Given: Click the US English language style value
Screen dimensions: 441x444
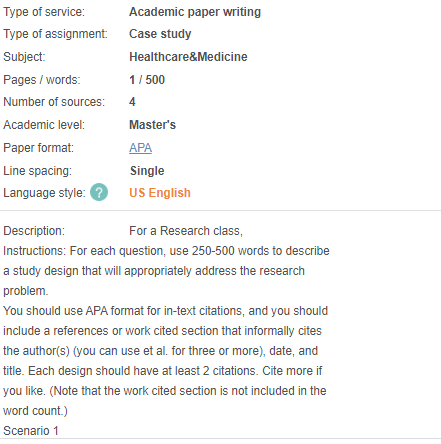Looking at the screenshot, I should tap(160, 193).
